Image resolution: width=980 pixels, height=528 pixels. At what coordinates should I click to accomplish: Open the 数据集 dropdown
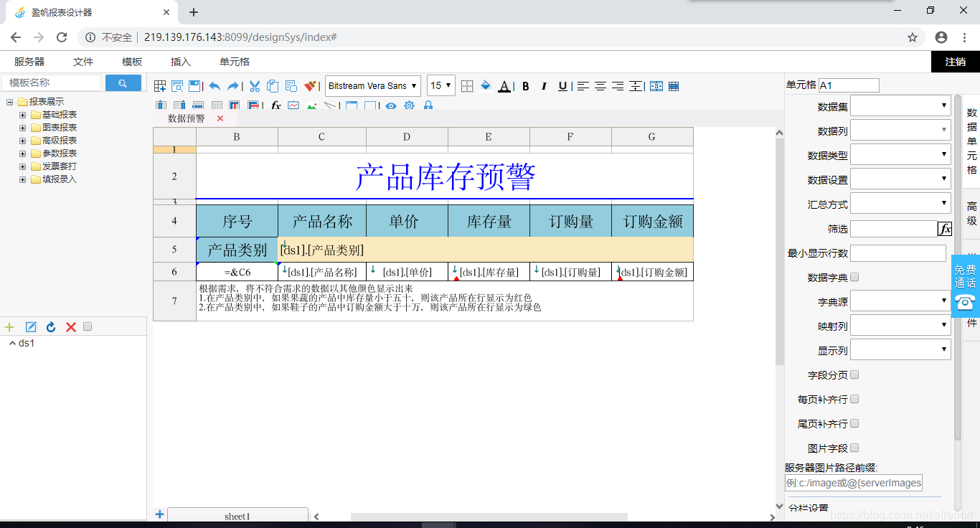click(x=900, y=106)
